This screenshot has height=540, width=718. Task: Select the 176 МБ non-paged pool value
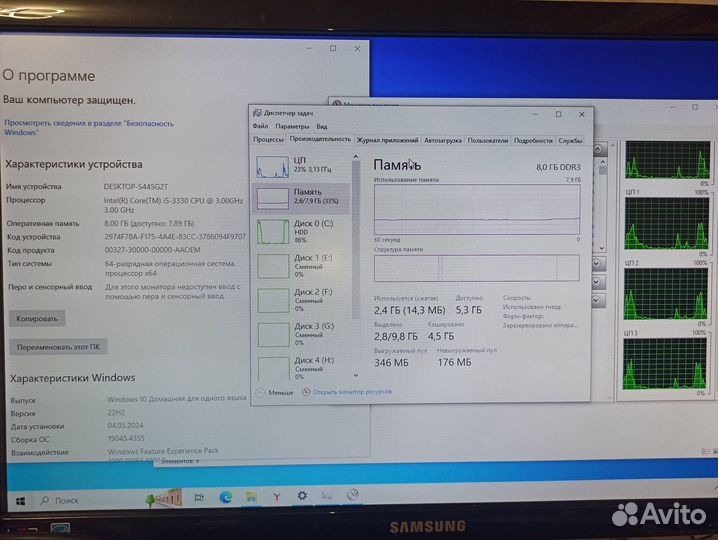(454, 362)
